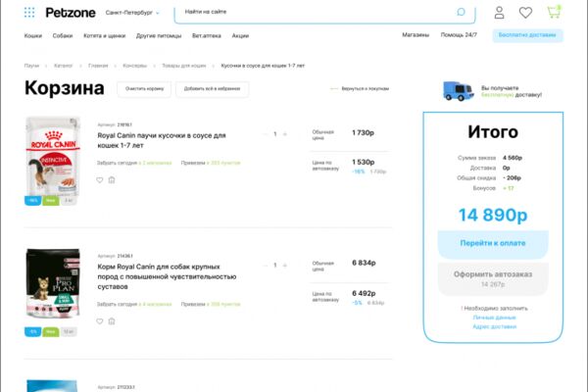Decrease quantity of Royal Canin pouch
This screenshot has width=588, height=392.
point(266,134)
